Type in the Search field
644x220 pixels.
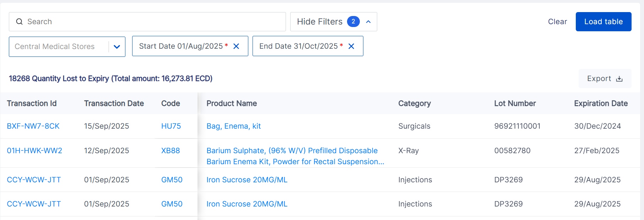153,22
